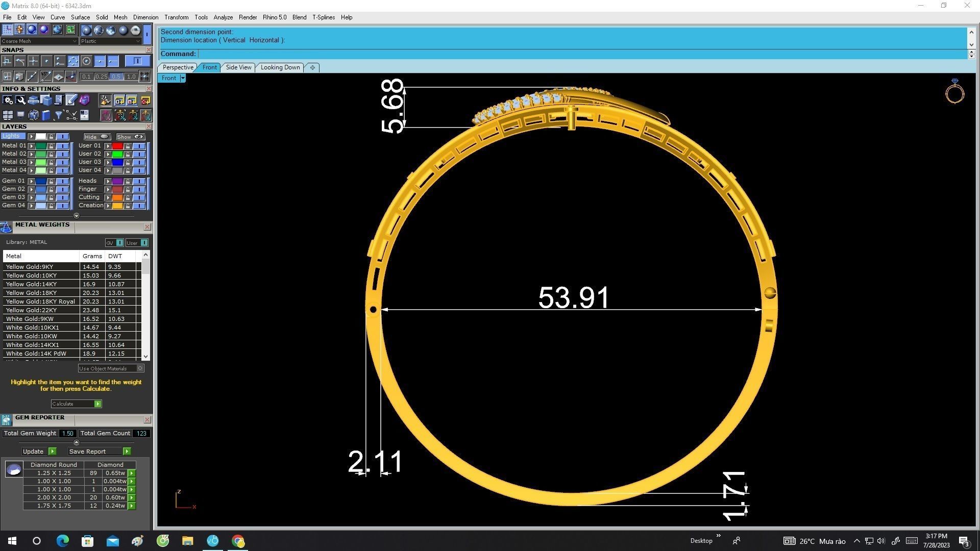This screenshot has height=551, width=980.
Task: Enable the Tangent snap icon in Snaps
Action: 20,61
